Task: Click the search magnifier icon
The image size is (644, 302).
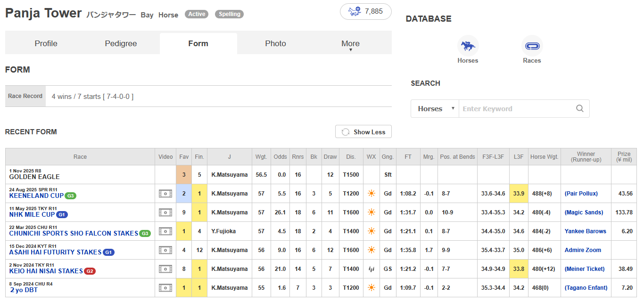Action: point(580,108)
